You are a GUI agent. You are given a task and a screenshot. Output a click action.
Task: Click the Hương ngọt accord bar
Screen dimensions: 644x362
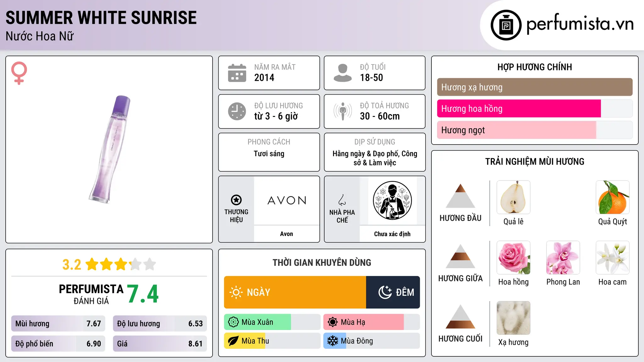pos(535,130)
